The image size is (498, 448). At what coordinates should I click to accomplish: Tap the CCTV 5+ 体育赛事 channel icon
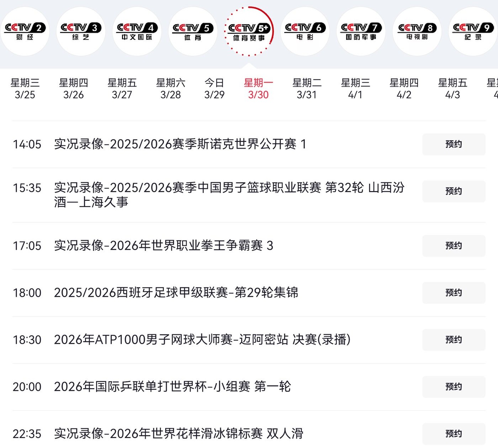coord(249,31)
